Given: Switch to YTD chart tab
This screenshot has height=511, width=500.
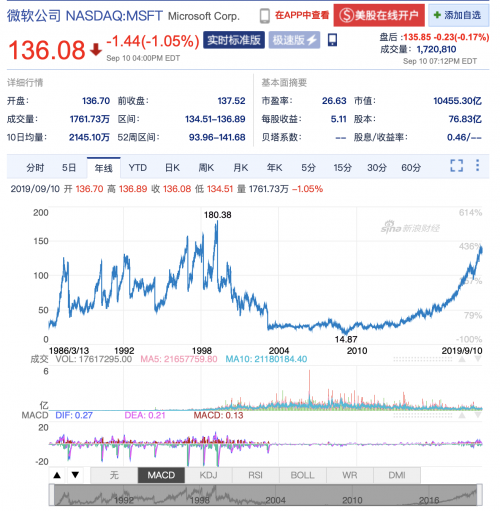Looking at the screenshot, I should [138, 168].
